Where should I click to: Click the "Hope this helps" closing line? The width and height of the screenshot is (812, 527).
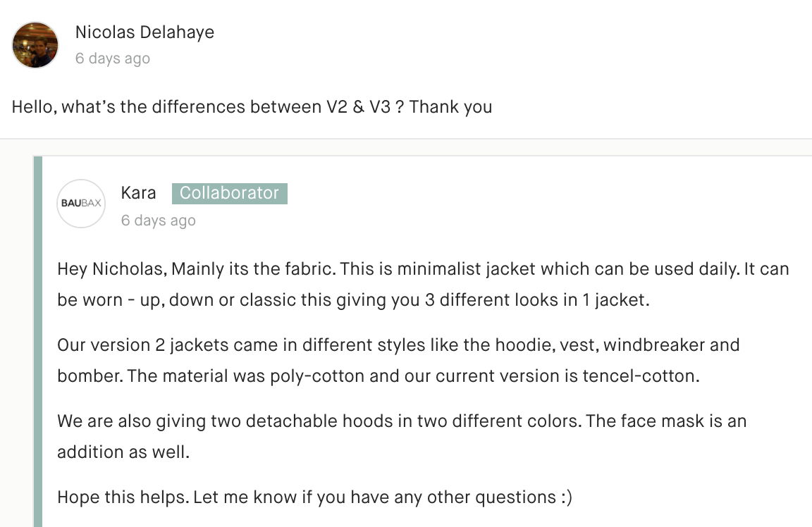tap(314, 497)
